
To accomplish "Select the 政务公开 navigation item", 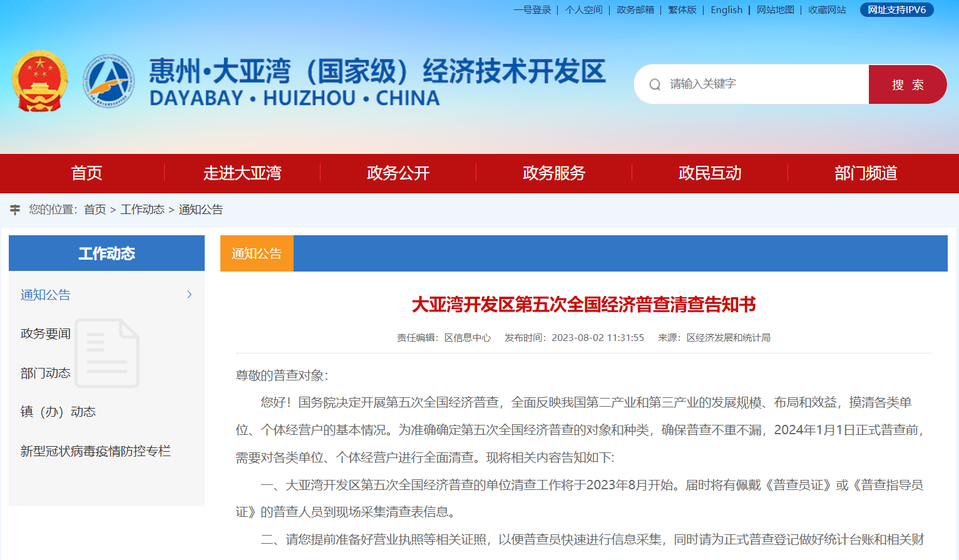I will pos(398,173).
